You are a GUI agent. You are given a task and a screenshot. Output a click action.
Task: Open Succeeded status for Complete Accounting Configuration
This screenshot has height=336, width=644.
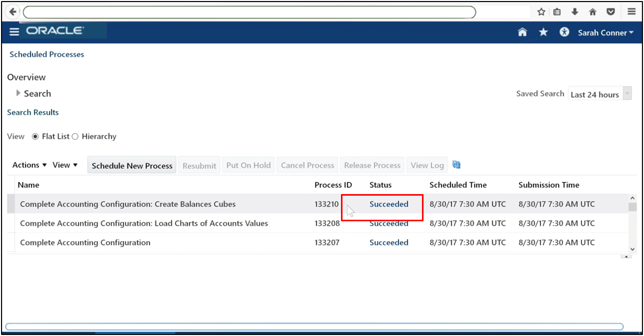coord(389,242)
